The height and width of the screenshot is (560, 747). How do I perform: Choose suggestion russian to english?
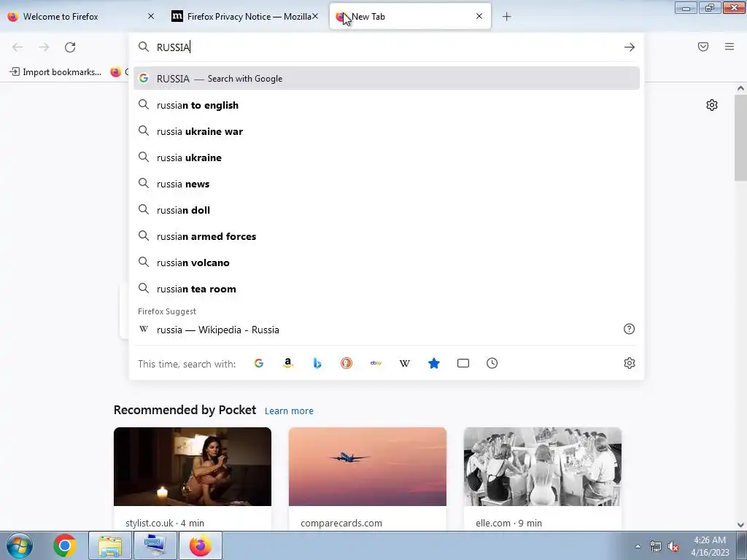coord(387,105)
